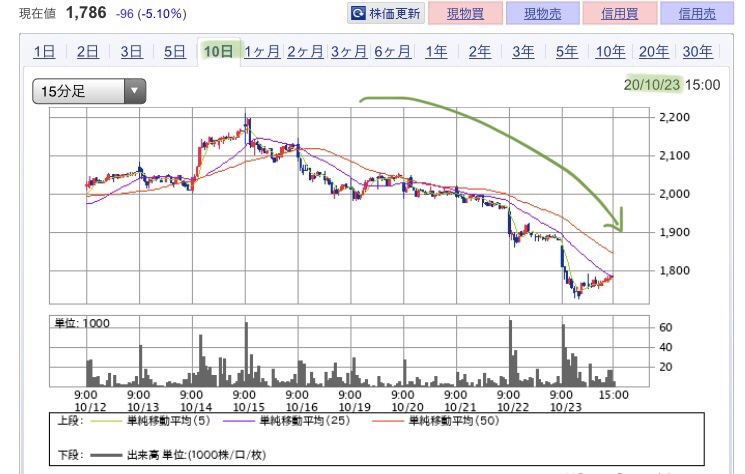Show the 30年 chart range

(x=697, y=52)
